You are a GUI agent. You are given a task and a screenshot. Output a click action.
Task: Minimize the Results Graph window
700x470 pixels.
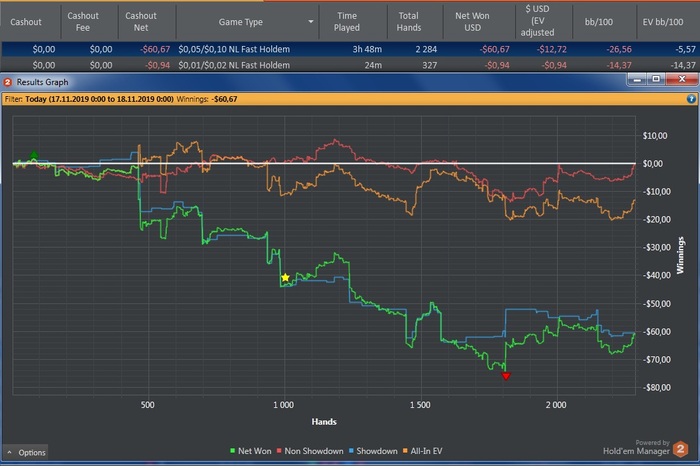[x=637, y=79]
